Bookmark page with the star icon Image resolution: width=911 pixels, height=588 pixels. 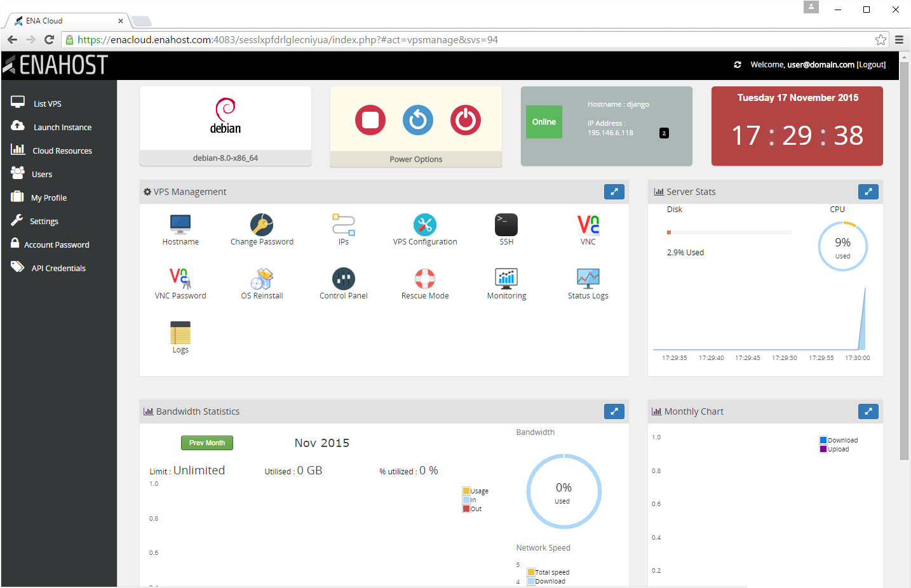pos(881,39)
